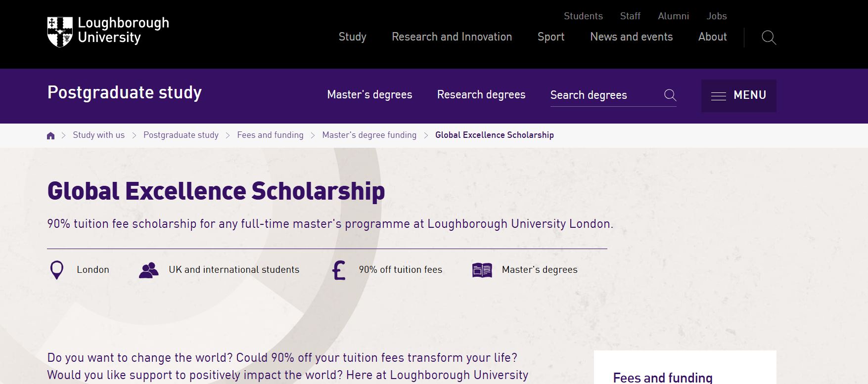Click the students group icon

(148, 270)
